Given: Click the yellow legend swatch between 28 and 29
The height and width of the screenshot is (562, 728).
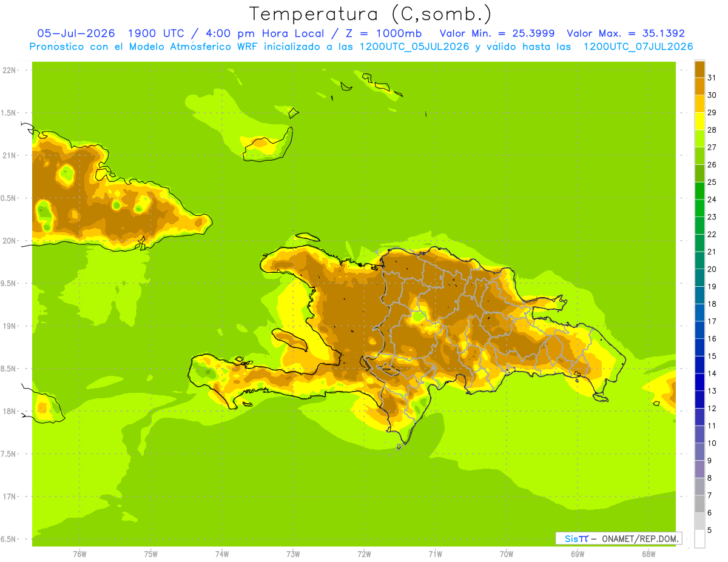Looking at the screenshot, I should (x=699, y=121).
